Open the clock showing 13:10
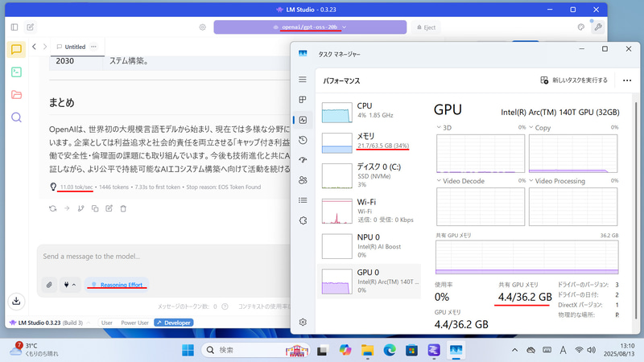This screenshot has height=362, width=644. tap(618, 350)
